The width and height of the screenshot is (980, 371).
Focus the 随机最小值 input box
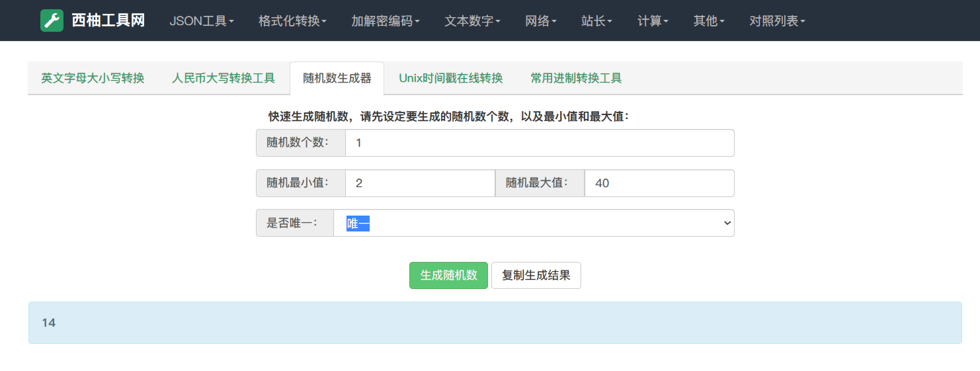click(x=419, y=183)
